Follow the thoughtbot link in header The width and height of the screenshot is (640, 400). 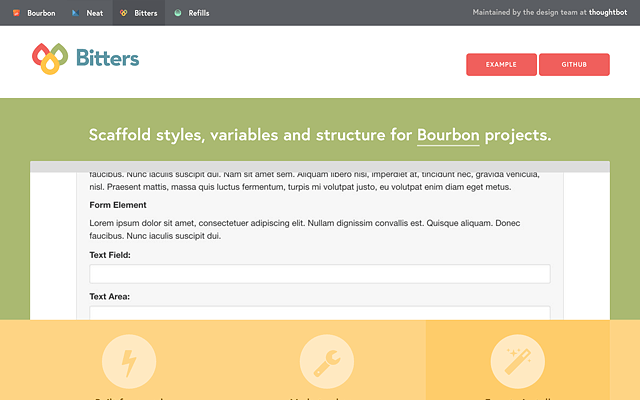[608, 13]
